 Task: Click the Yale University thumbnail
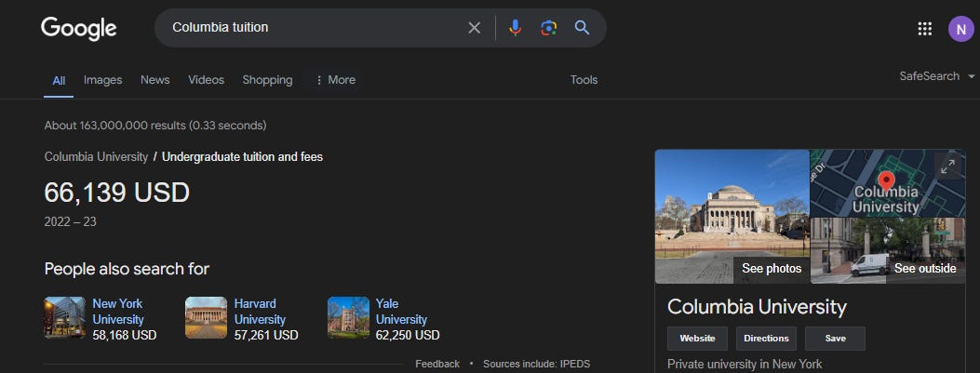(348, 317)
